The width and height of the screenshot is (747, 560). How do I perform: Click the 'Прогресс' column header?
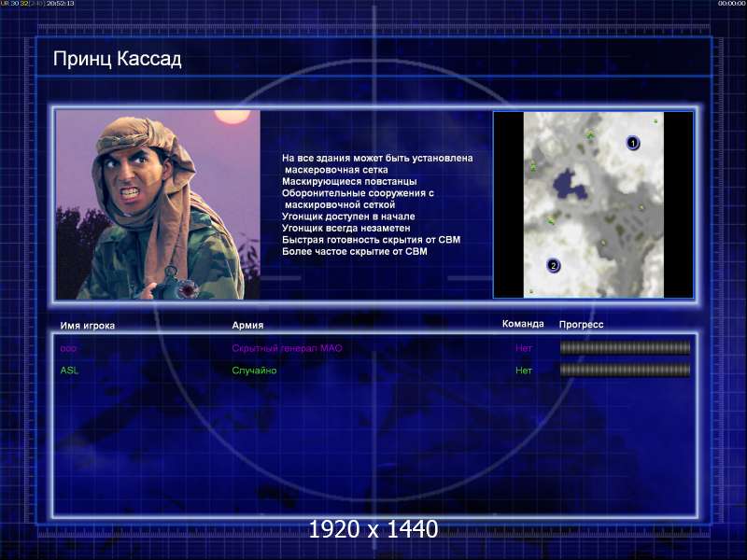click(x=581, y=324)
